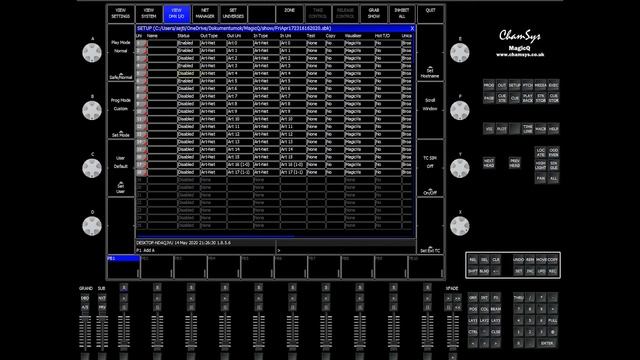
Task: Open Test None for universe 1
Action: (x=315, y=43)
